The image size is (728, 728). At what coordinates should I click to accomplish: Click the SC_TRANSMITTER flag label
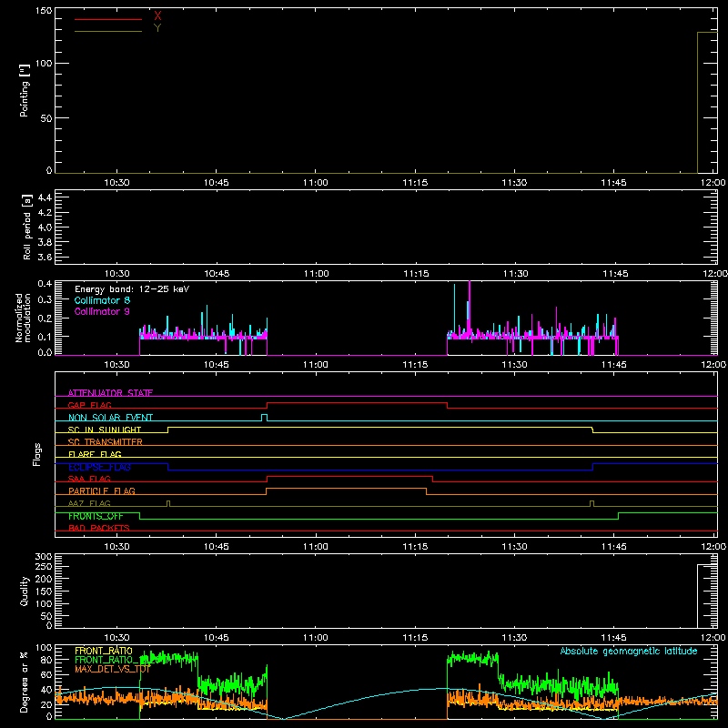pos(106,442)
